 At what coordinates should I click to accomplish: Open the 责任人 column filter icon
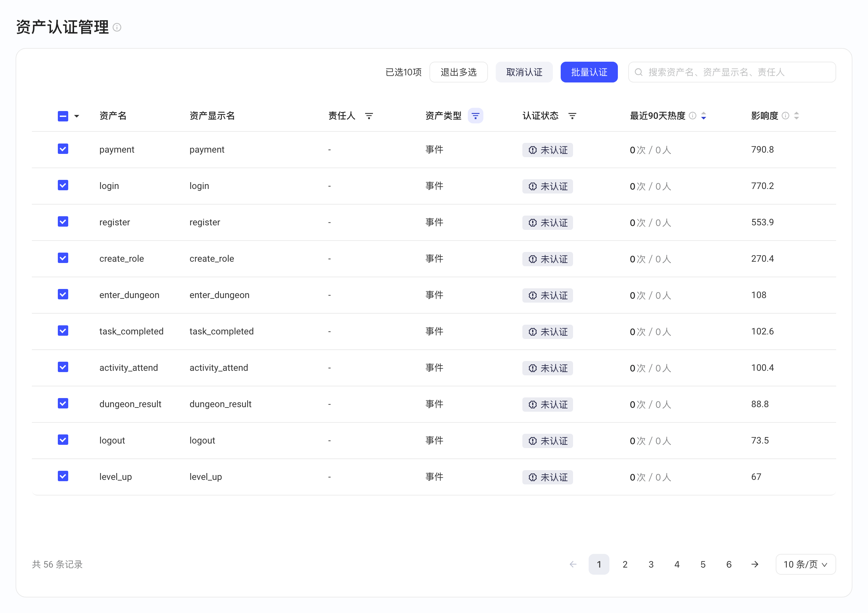click(x=369, y=116)
